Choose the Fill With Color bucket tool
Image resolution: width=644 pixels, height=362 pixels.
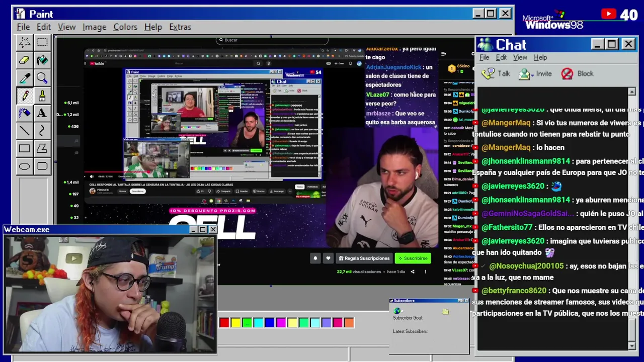tap(42, 60)
